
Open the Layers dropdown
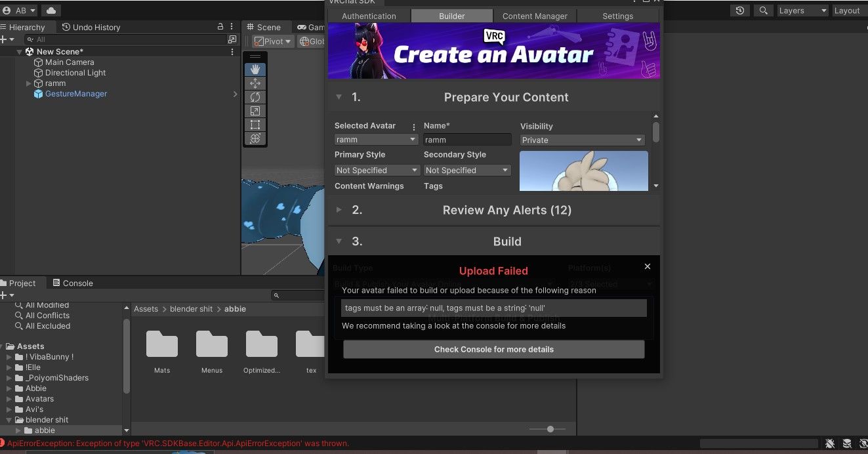pyautogui.click(x=802, y=10)
